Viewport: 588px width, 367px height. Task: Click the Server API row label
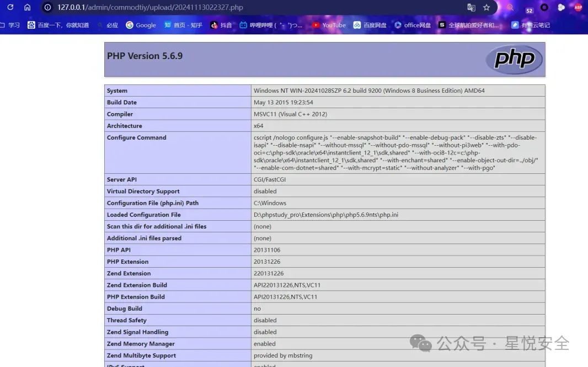[122, 179]
